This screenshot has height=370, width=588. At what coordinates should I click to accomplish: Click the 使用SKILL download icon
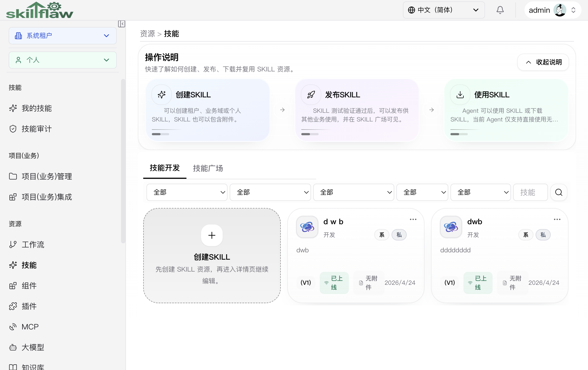pyautogui.click(x=460, y=95)
